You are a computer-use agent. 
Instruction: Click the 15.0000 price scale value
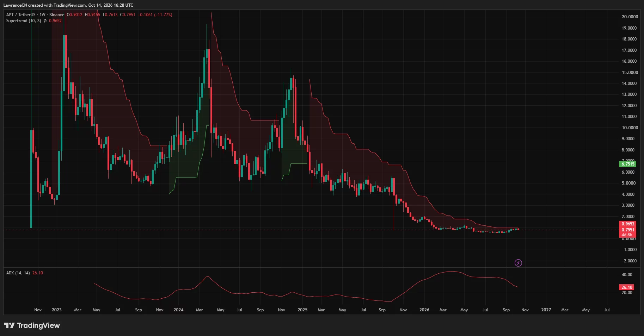(x=630, y=73)
